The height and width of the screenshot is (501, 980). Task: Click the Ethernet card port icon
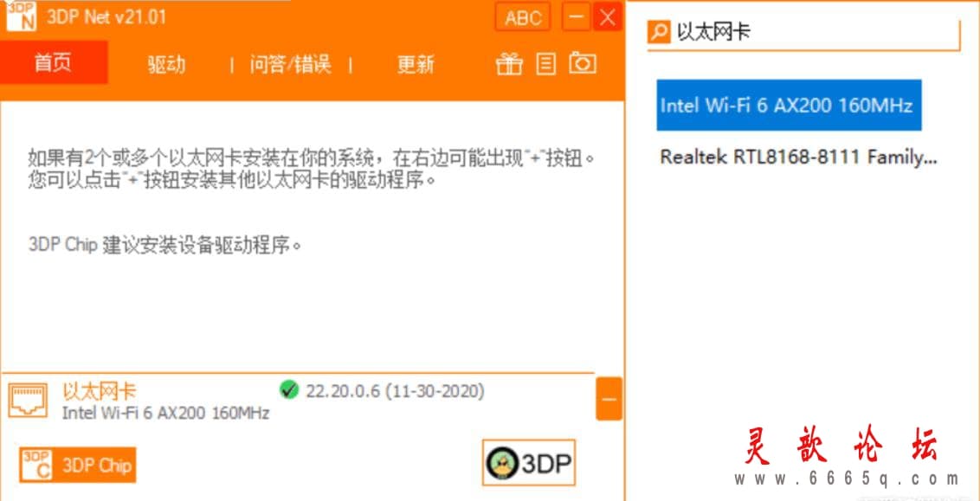click(x=28, y=401)
